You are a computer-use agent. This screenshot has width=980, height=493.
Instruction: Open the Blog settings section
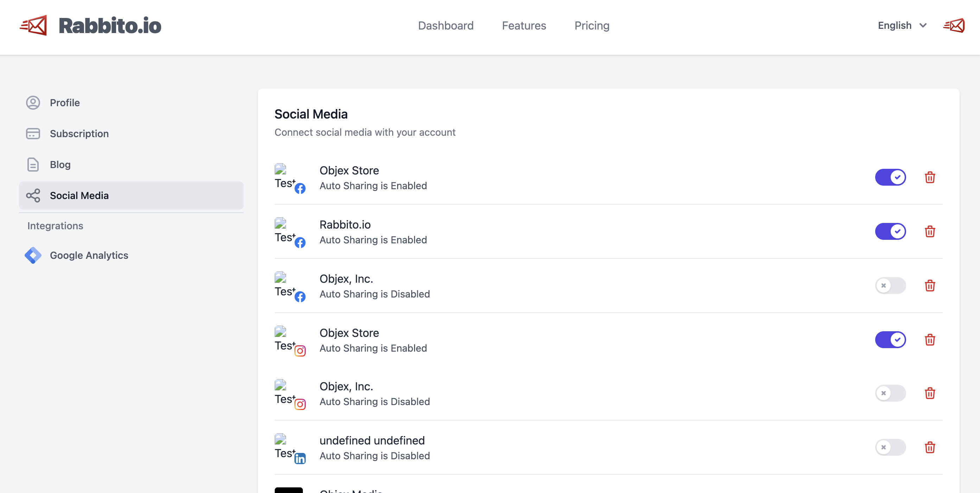coord(131,165)
